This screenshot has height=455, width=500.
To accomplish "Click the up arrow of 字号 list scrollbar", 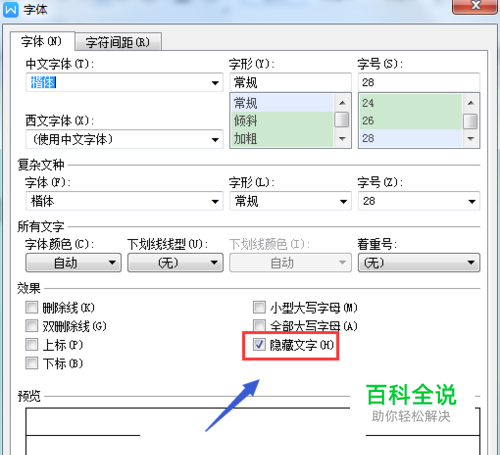I will click(x=471, y=103).
